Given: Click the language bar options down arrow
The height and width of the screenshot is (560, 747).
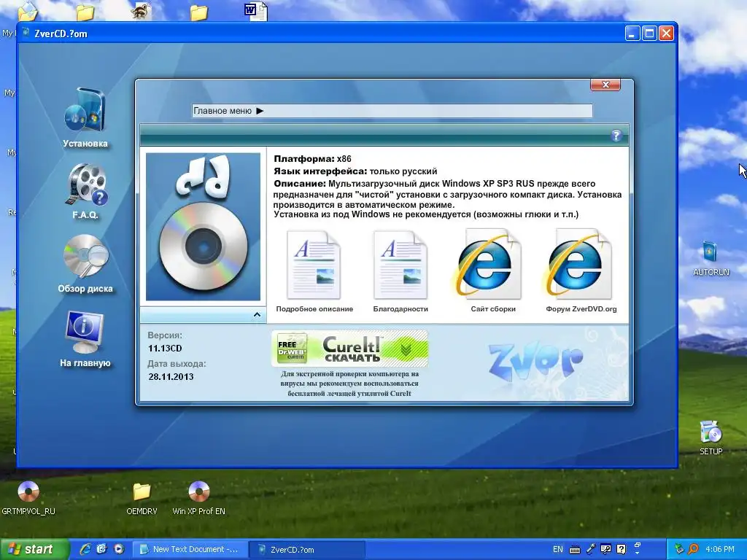Looking at the screenshot, I should point(638,553).
